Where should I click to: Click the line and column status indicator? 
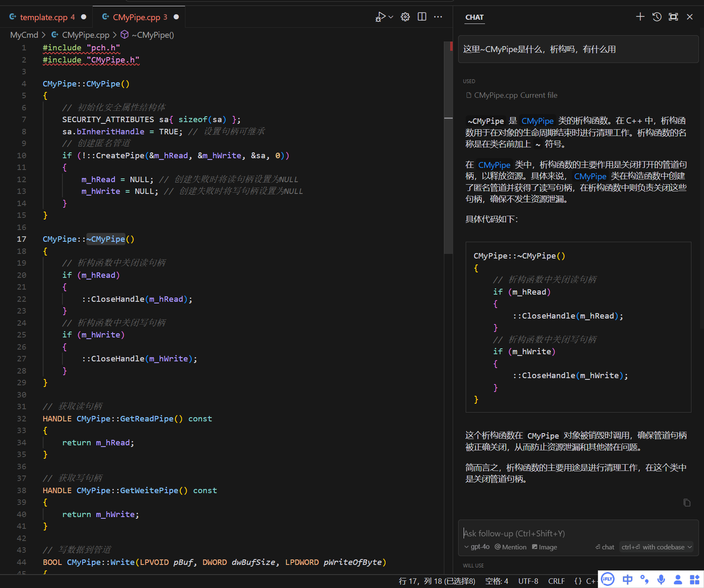437,581
